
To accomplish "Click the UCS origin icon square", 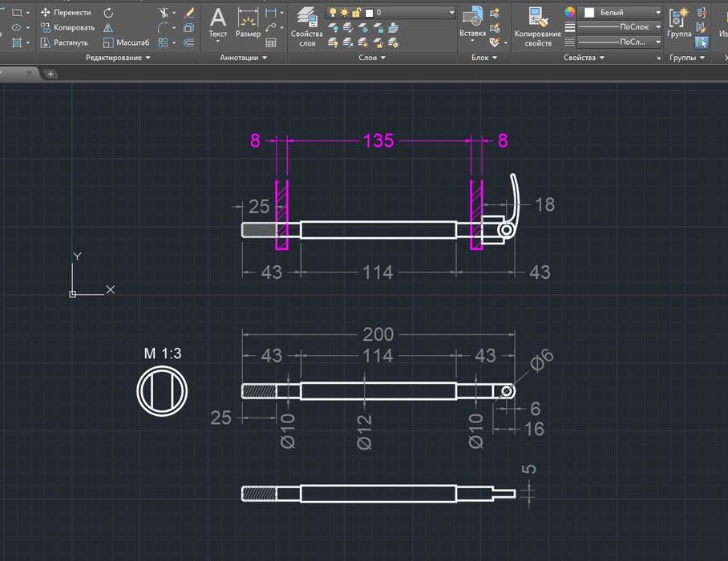I will coord(73,294).
